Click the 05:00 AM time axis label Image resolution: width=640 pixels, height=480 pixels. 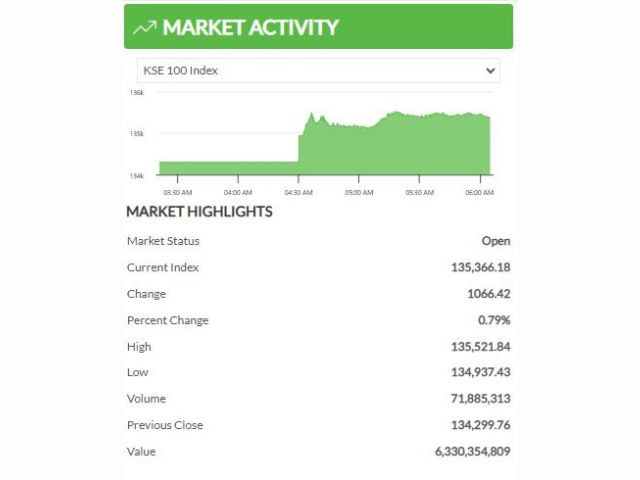click(358, 191)
